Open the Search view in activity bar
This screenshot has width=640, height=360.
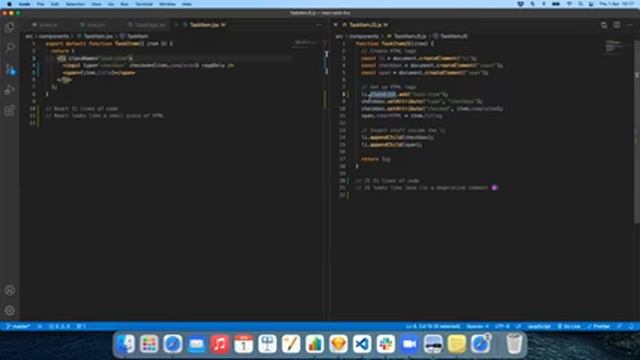[9, 48]
